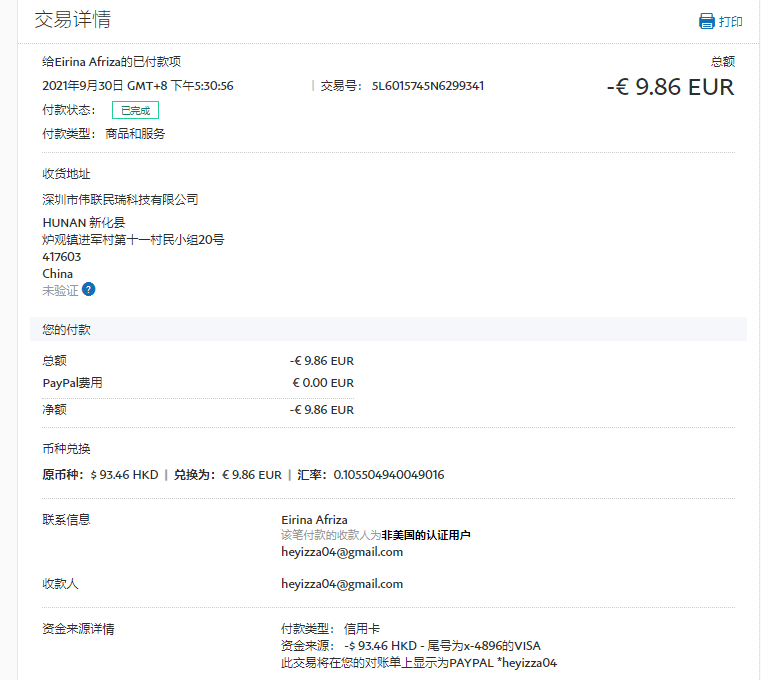Click the 币种兑换 section heading
Image resolution: width=761 pixels, height=680 pixels.
tap(66, 449)
